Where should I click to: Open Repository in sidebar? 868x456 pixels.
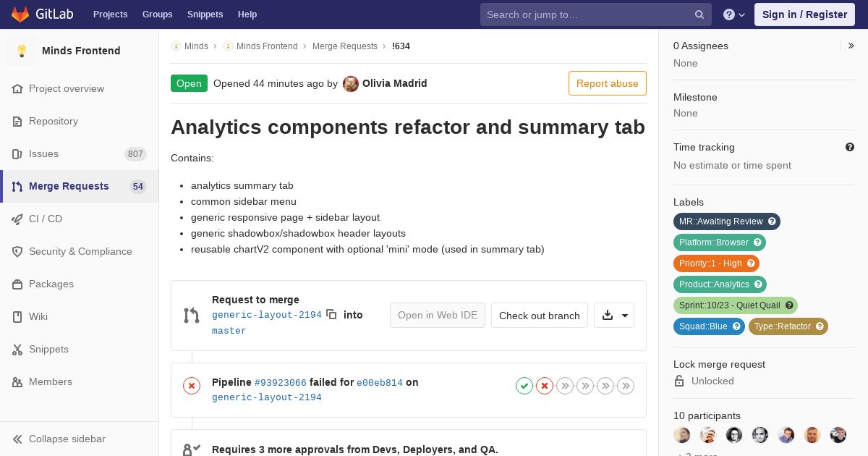(80, 121)
